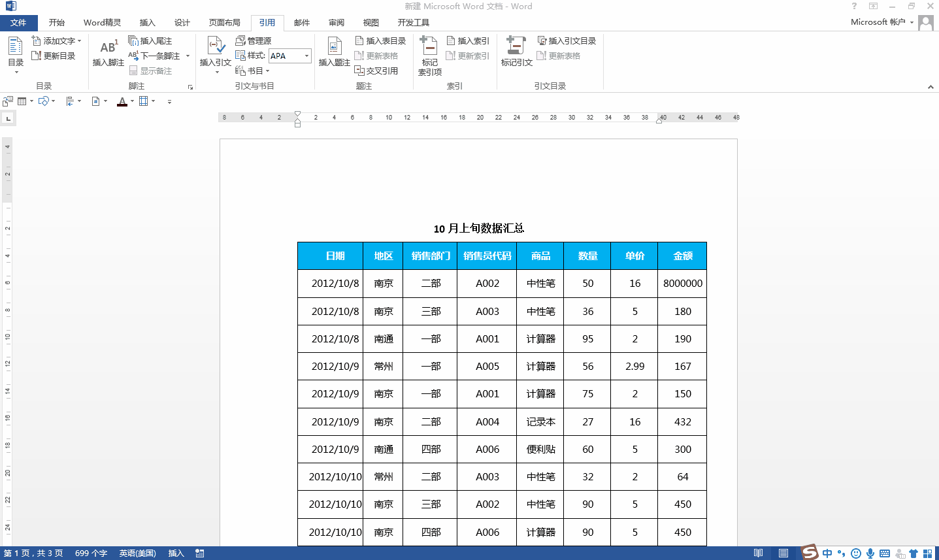The width and height of the screenshot is (939, 560).
Task: Switch to the 邮件 tab
Action: coord(302,23)
